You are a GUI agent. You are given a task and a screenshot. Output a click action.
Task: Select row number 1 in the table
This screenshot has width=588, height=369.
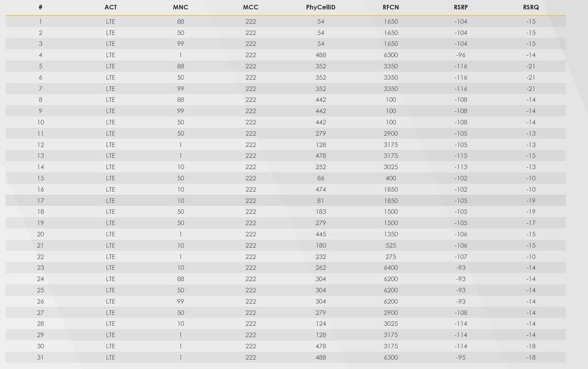(x=40, y=21)
